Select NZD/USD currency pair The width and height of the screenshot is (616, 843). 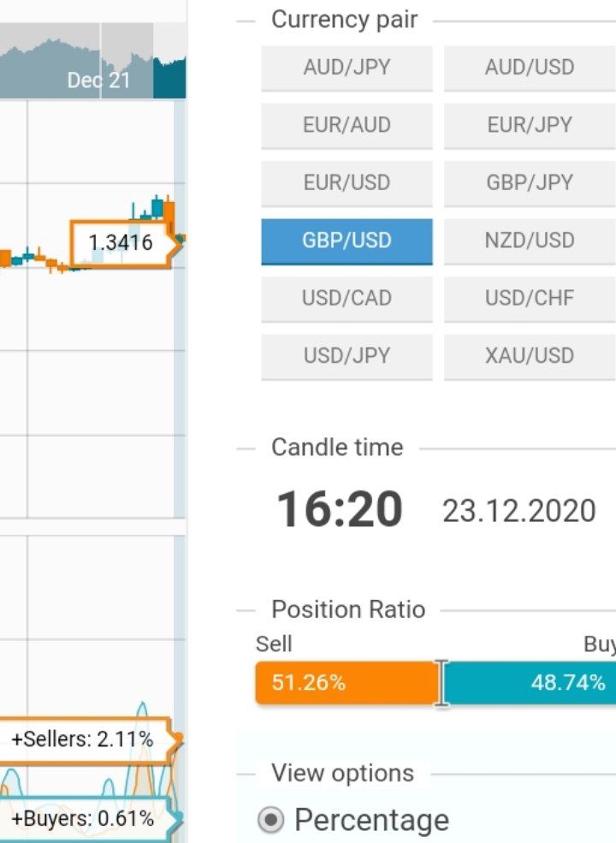coord(530,240)
